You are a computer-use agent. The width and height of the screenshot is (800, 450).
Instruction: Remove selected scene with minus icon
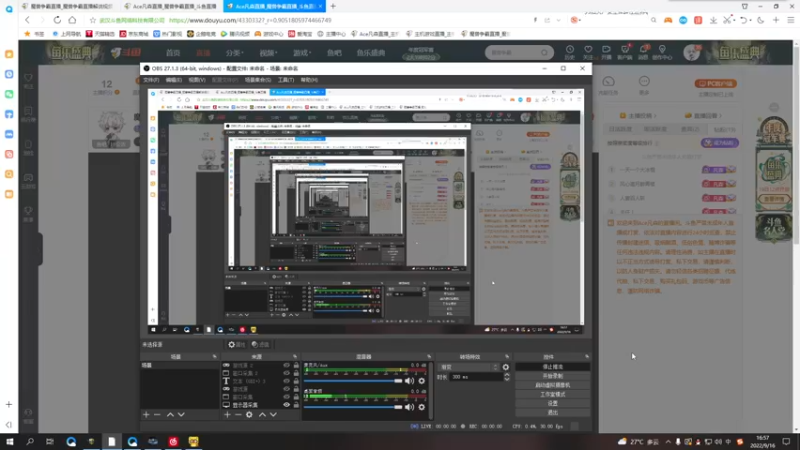point(157,415)
